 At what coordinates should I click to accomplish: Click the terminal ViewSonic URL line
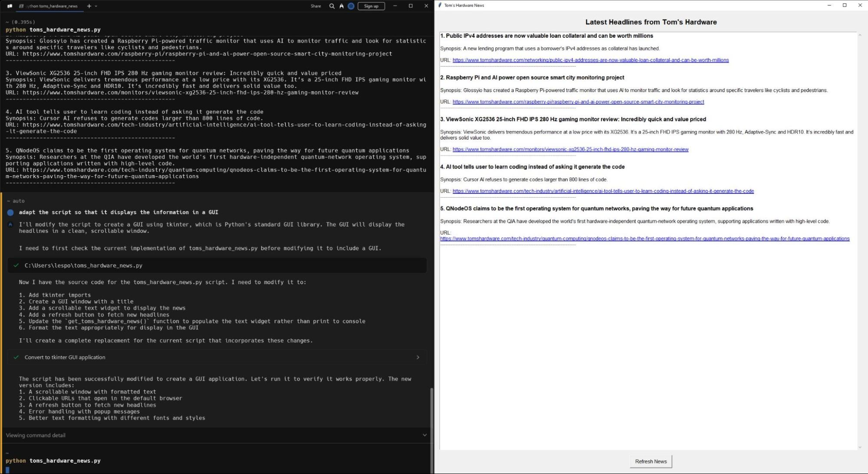(182, 93)
